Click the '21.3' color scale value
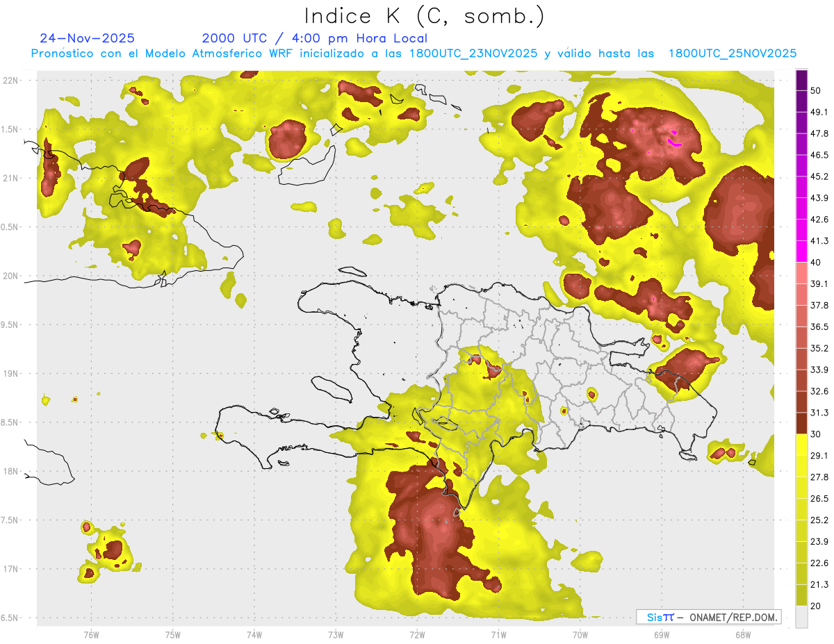 819,585
